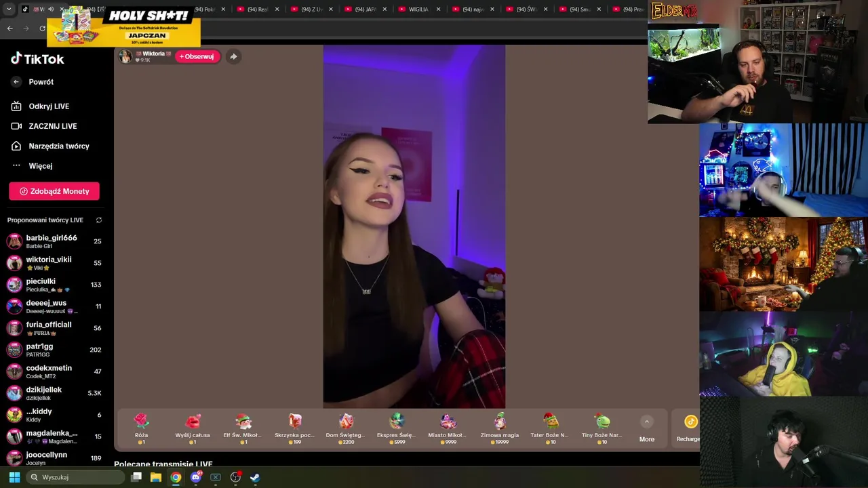The width and height of the screenshot is (868, 488).
Task: Share the live stream via arrow icon
Action: point(233,56)
